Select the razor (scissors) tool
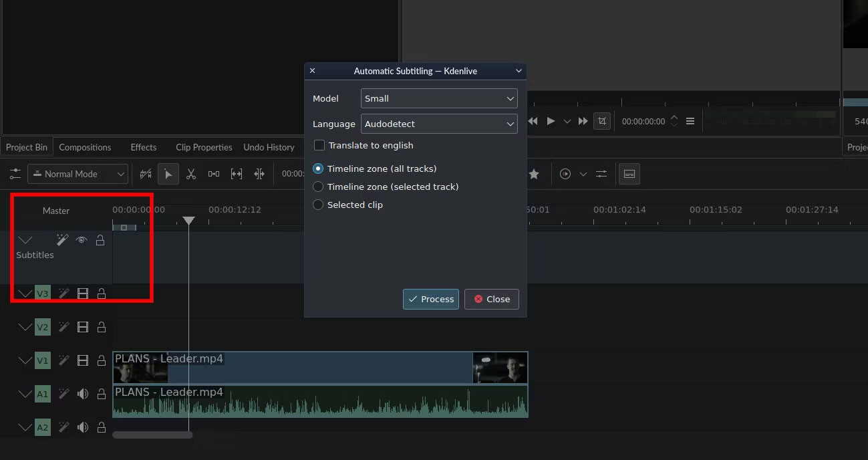The width and height of the screenshot is (868, 460). (191, 174)
